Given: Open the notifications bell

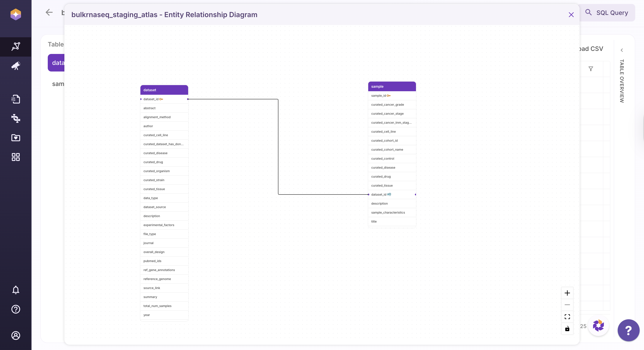Looking at the screenshot, I should click(x=16, y=290).
